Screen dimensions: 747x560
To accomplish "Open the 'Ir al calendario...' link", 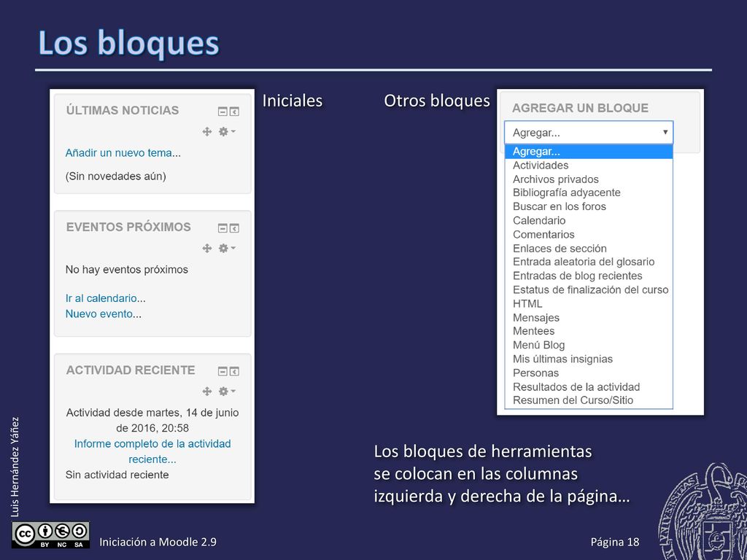I will tap(105, 298).
